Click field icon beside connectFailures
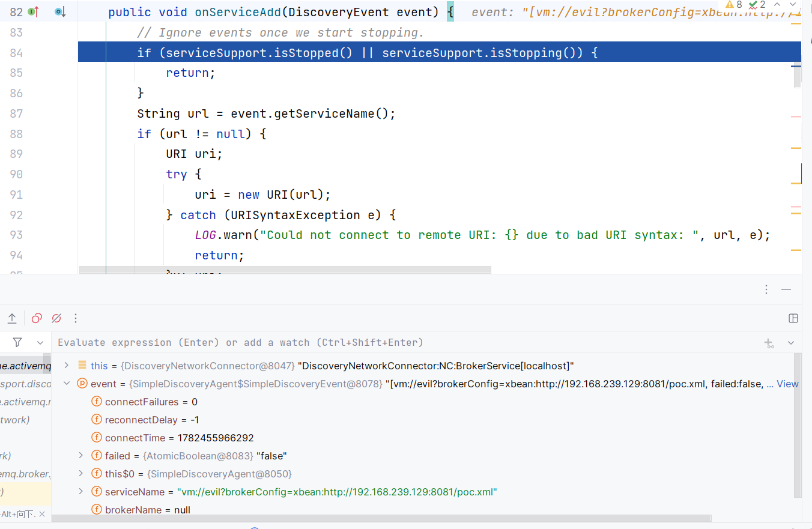812x529 pixels. click(x=96, y=402)
